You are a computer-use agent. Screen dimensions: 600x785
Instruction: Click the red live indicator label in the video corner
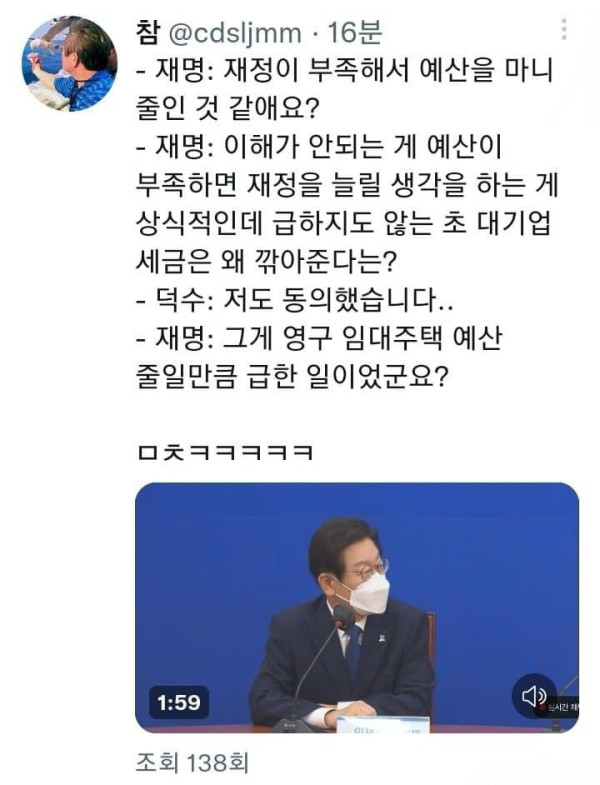click(561, 707)
